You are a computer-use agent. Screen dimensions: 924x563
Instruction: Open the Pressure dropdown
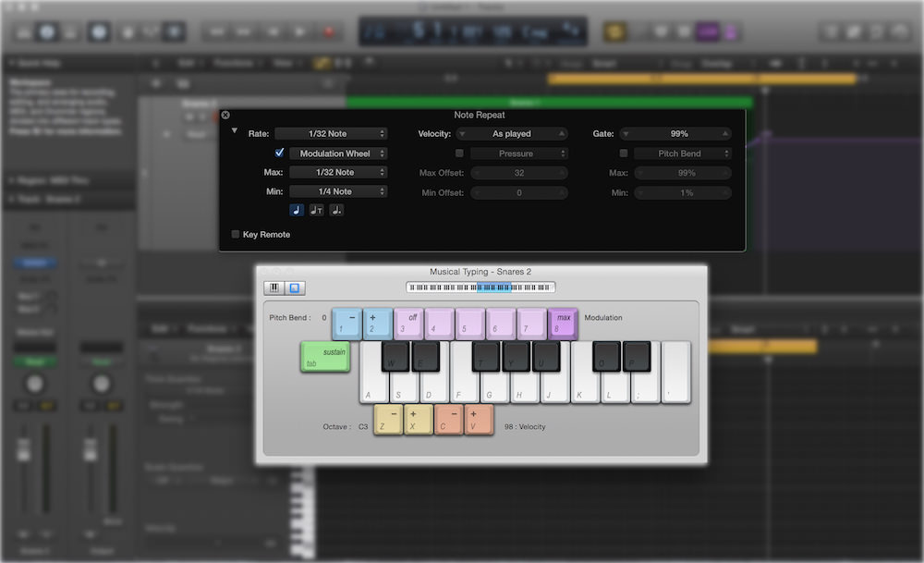pyautogui.click(x=519, y=153)
